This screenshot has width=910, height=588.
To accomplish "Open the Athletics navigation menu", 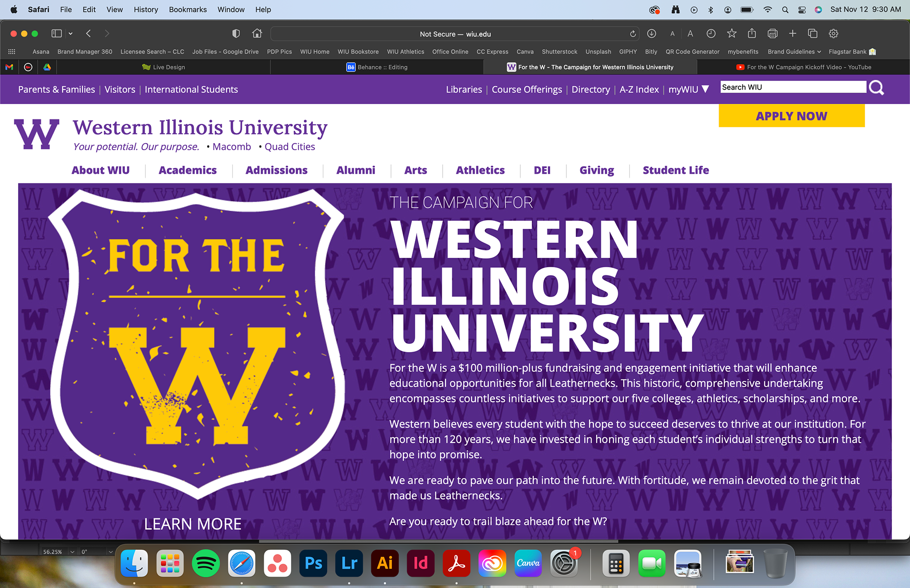I will (x=480, y=170).
